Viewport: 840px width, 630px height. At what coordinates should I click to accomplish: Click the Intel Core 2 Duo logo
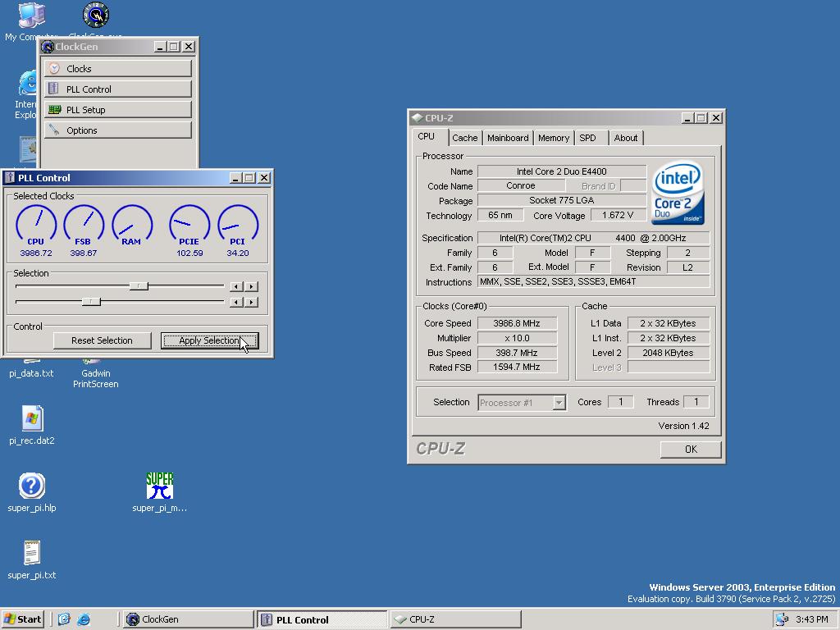pos(678,193)
